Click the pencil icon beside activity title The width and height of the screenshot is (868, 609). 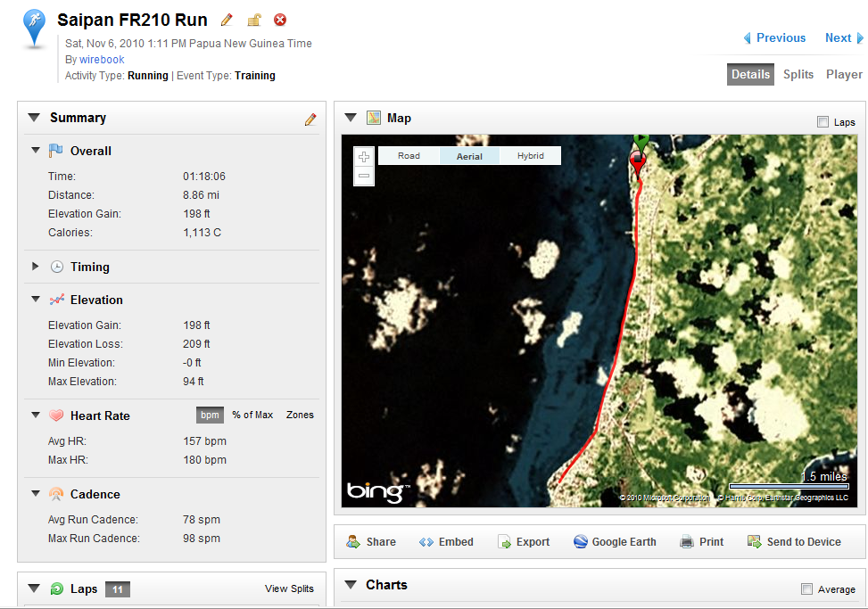coord(227,21)
